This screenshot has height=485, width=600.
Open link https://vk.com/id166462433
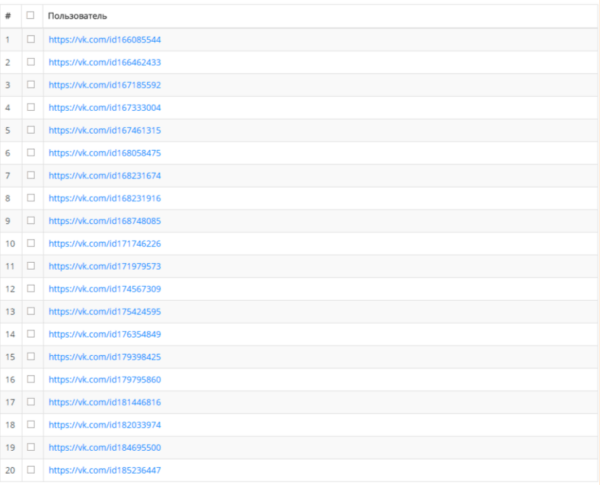[x=104, y=62]
